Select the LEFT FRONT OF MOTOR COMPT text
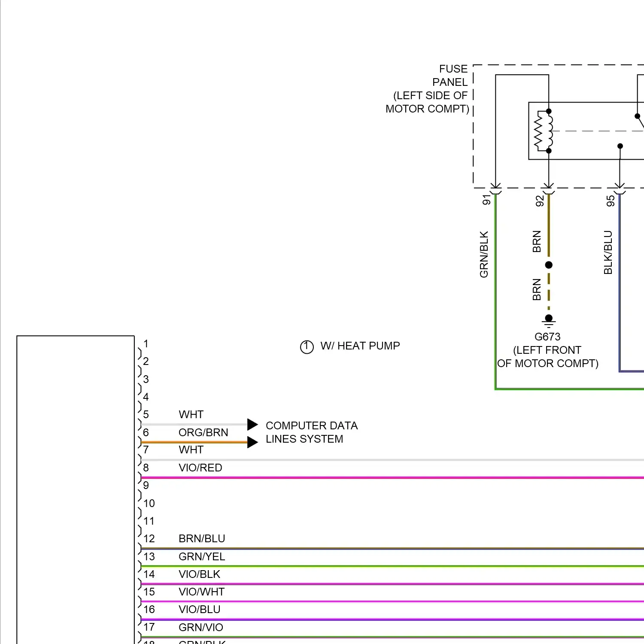Screen dimensions: 644x644 point(547,357)
